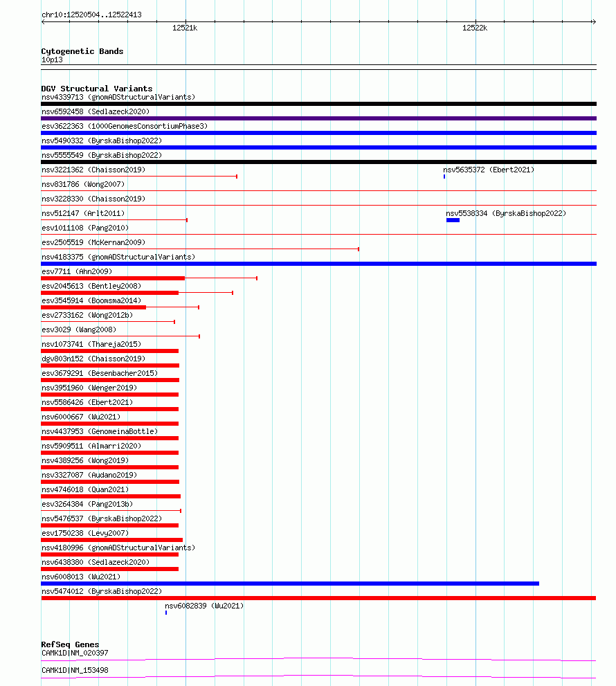Viewport: 616px width, 686px height.
Task: Click the red nsv5474012 variant bar
Action: point(318,598)
